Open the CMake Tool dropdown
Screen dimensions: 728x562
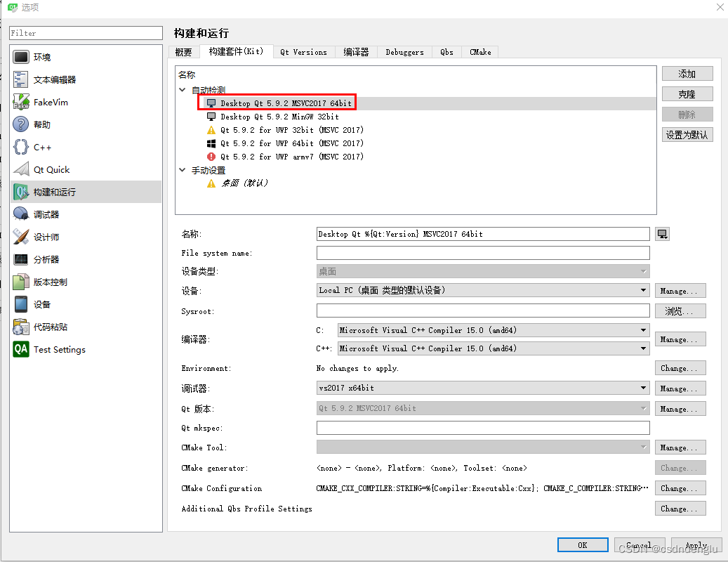(x=483, y=447)
